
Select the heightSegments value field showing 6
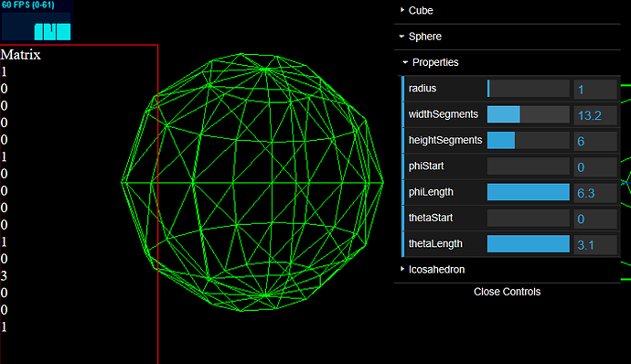point(595,141)
